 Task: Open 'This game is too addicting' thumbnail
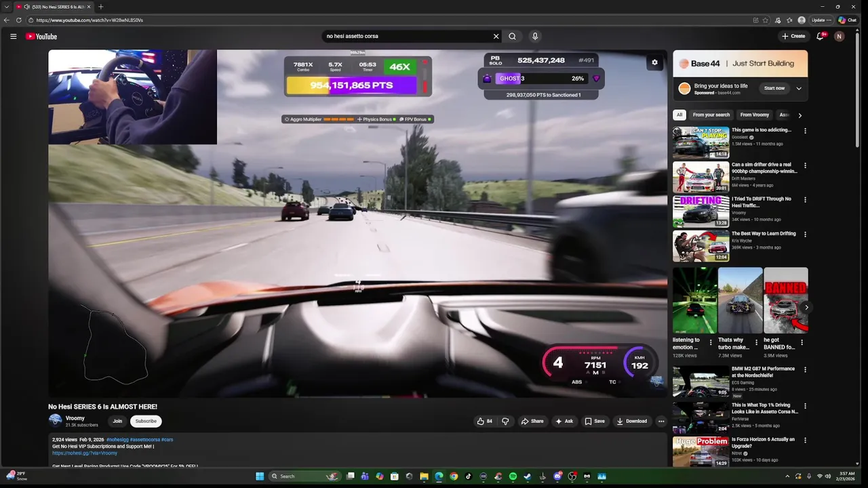point(701,142)
